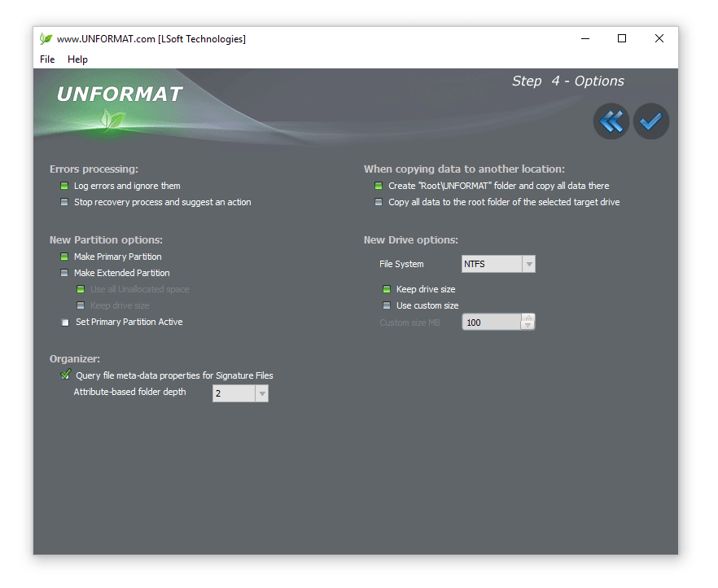This screenshot has width=718, height=588.
Task: Click the New Drive options label
Action: coord(411,240)
